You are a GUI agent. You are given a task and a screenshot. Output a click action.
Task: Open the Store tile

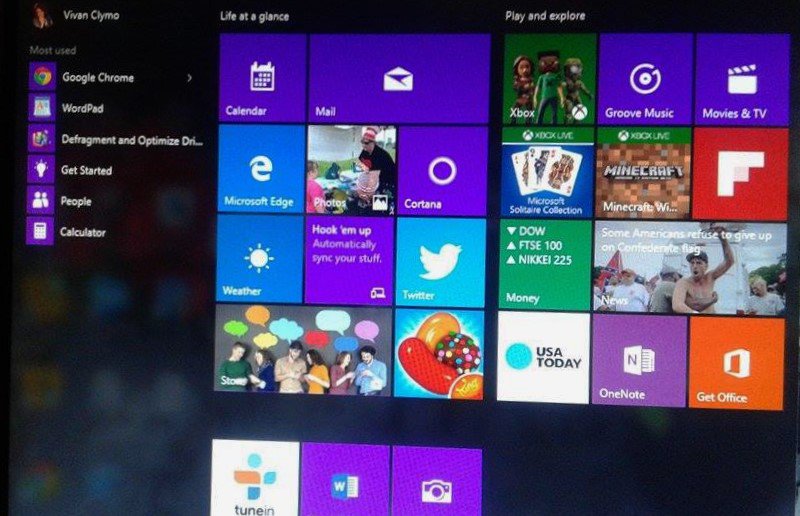pyautogui.click(x=303, y=350)
